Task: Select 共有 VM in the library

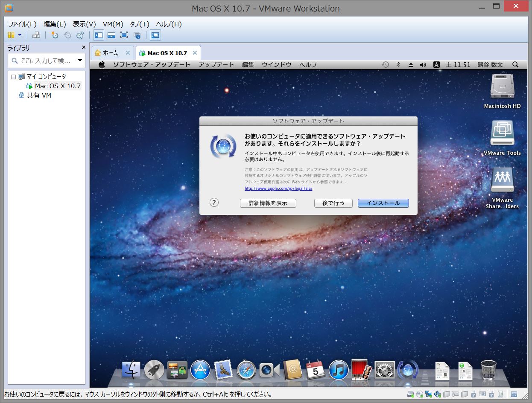Action: [x=39, y=96]
